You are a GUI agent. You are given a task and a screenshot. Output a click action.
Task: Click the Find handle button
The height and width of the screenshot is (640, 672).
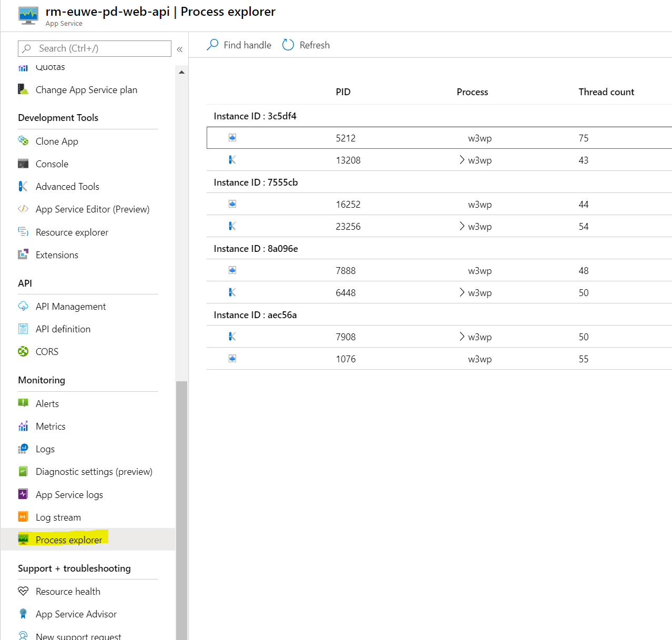point(239,45)
